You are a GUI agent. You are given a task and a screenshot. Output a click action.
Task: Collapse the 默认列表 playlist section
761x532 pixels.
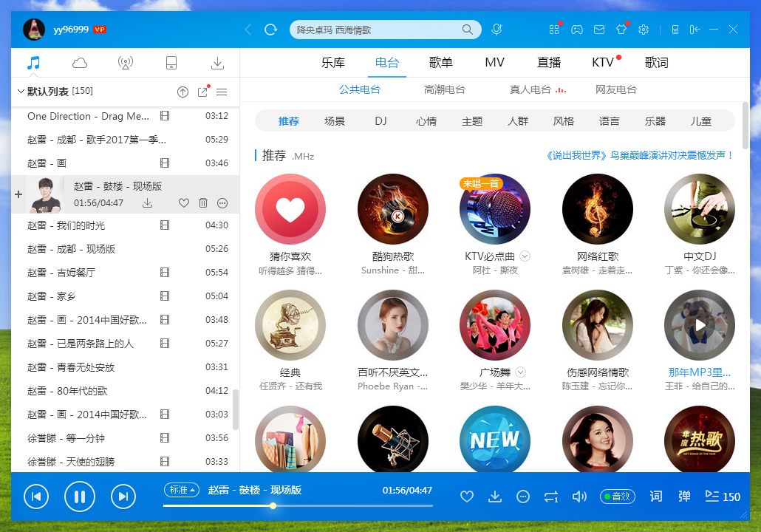tap(22, 91)
